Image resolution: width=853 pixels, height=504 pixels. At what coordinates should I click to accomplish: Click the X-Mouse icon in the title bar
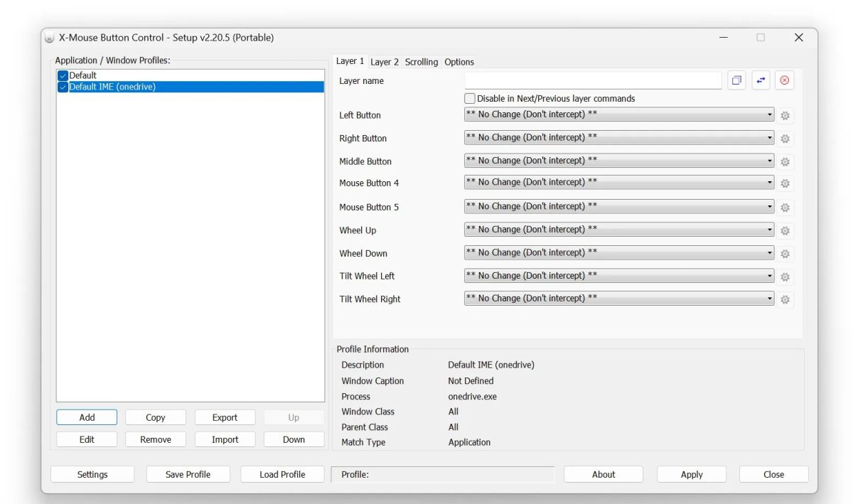(x=48, y=37)
